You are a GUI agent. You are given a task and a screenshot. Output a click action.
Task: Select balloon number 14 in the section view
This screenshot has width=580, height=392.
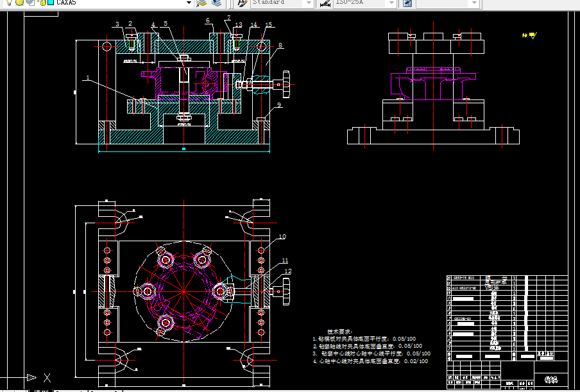tap(253, 25)
